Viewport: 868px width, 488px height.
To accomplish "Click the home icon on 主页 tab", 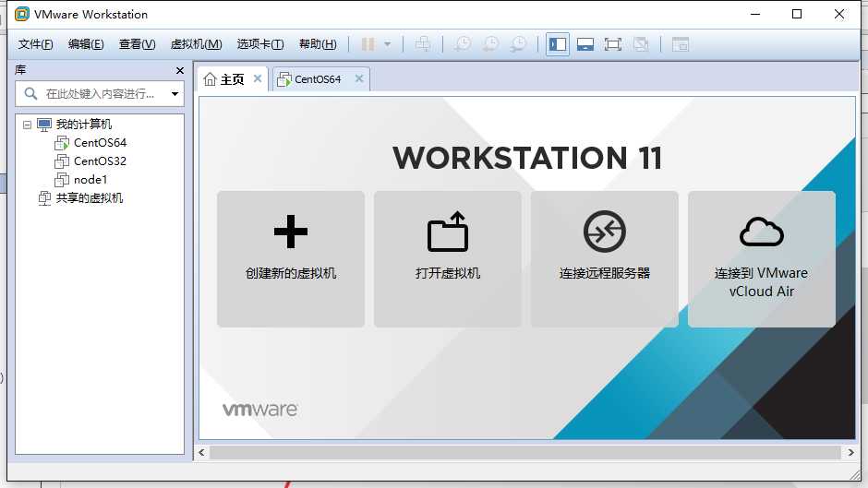I will click(210, 79).
